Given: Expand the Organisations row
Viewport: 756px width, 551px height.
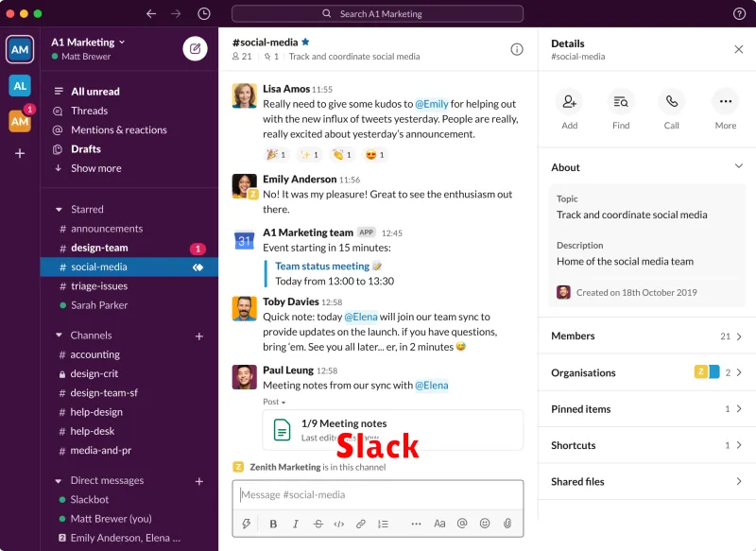Looking at the screenshot, I should point(646,372).
